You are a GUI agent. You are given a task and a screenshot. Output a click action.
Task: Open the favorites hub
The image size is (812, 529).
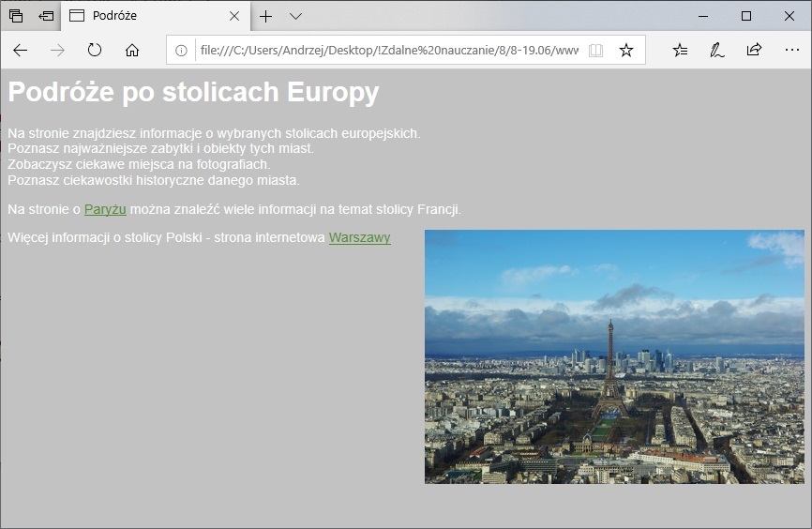(x=680, y=51)
